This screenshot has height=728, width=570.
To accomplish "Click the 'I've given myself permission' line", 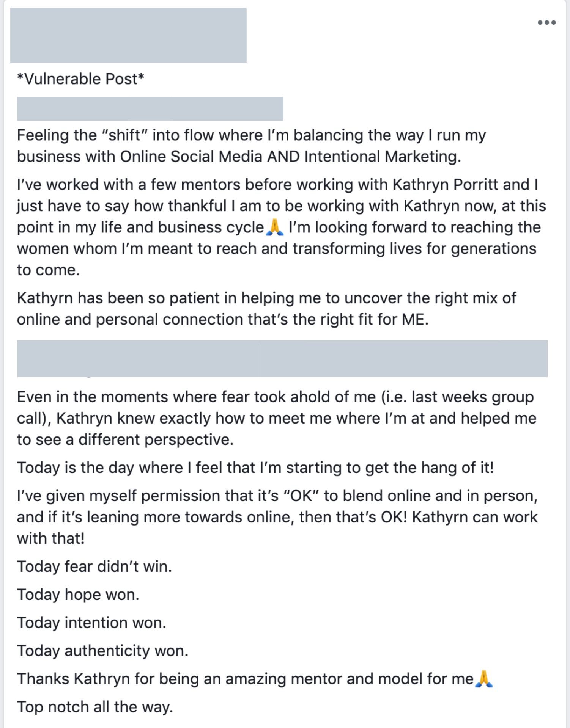I will (277, 496).
